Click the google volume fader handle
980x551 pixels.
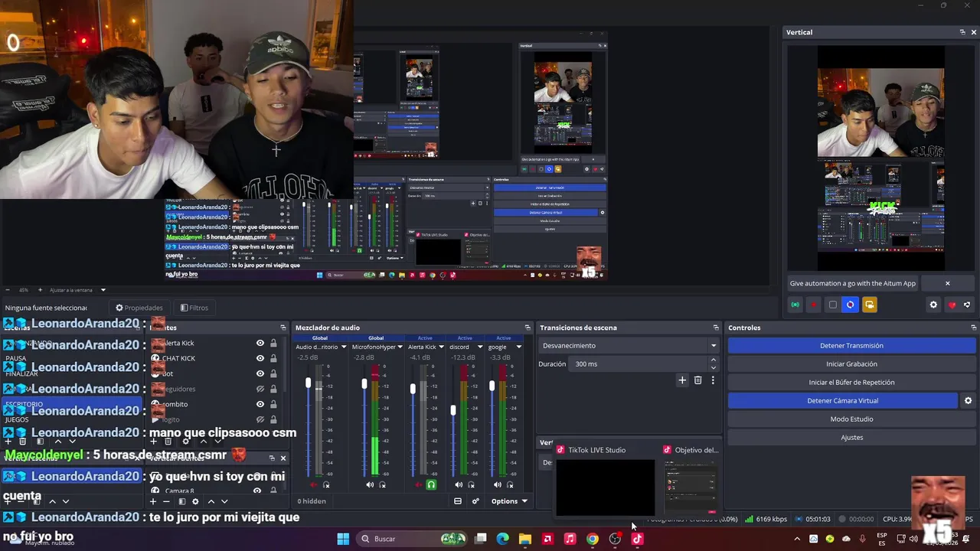coord(492,386)
